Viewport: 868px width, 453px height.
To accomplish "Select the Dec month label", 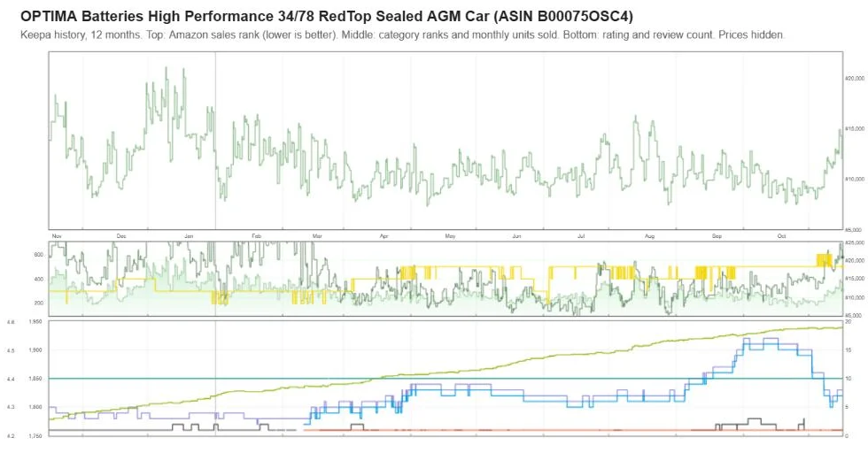I will pyautogui.click(x=121, y=236).
